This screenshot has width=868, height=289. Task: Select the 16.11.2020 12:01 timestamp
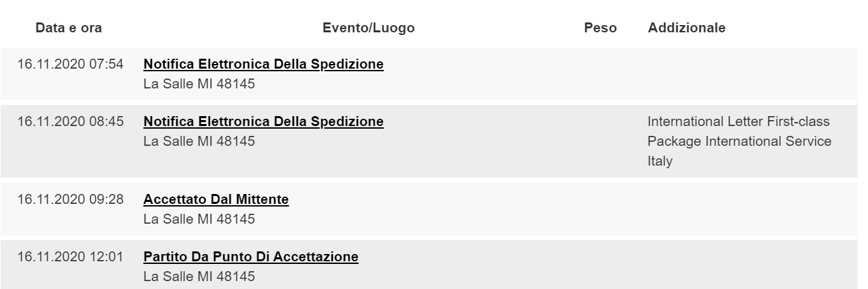point(71,256)
